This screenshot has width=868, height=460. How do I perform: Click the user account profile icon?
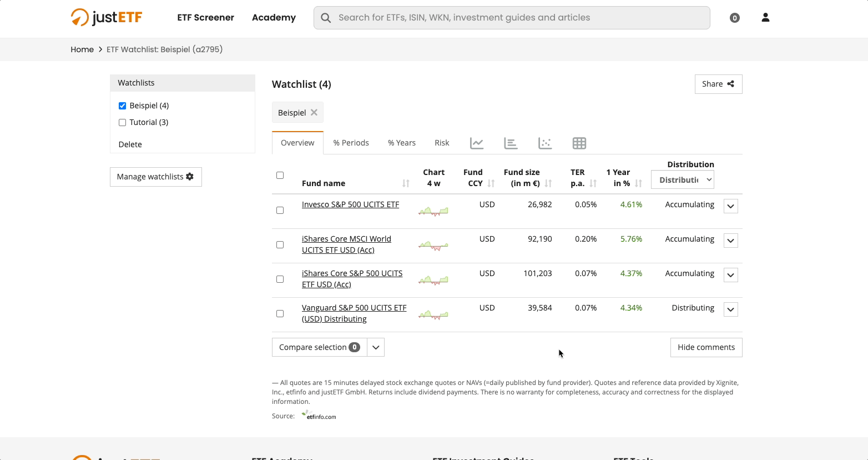click(765, 18)
